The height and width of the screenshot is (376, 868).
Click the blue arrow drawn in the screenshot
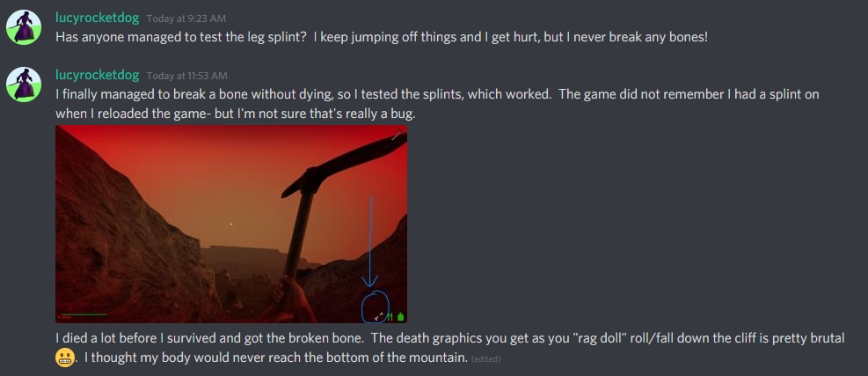(370, 241)
